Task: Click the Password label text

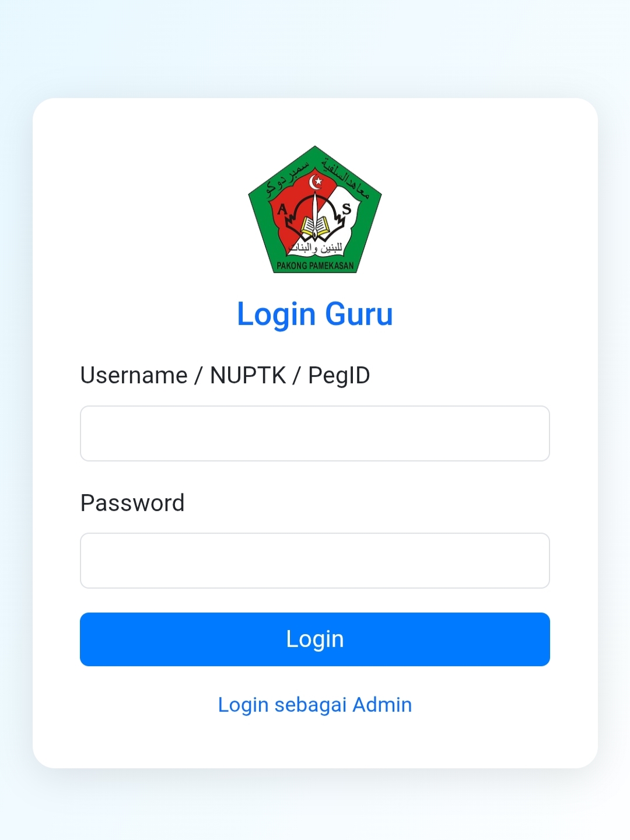Action: [132, 503]
